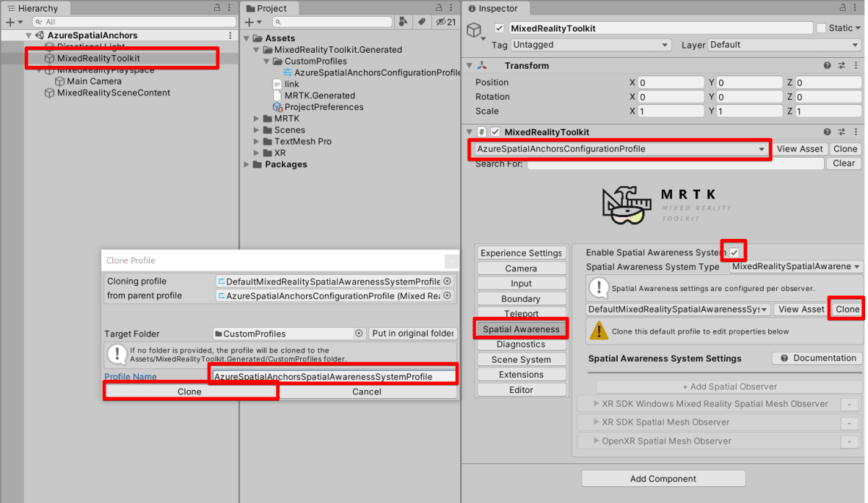
Task: Expand the Scenes folder
Action: pyautogui.click(x=257, y=130)
